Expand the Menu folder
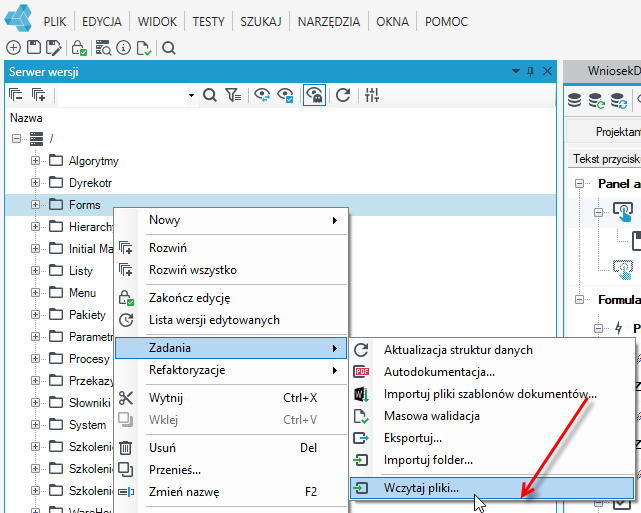 (35, 293)
